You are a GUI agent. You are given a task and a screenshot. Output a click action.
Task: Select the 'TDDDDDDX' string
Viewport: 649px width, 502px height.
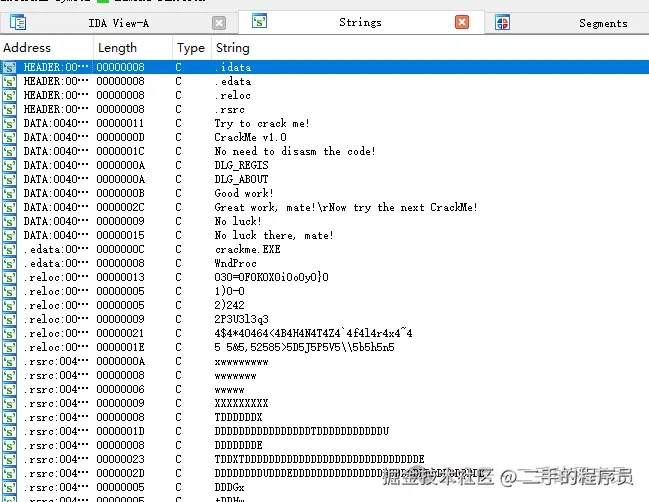[x=238, y=417]
